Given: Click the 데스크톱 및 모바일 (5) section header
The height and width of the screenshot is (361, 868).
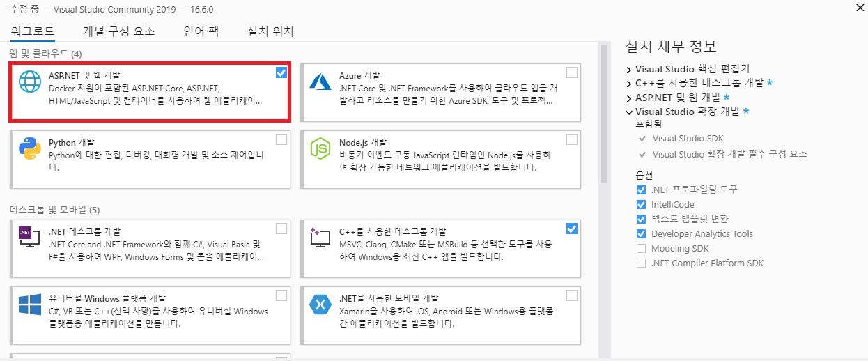Looking at the screenshot, I should (55, 210).
